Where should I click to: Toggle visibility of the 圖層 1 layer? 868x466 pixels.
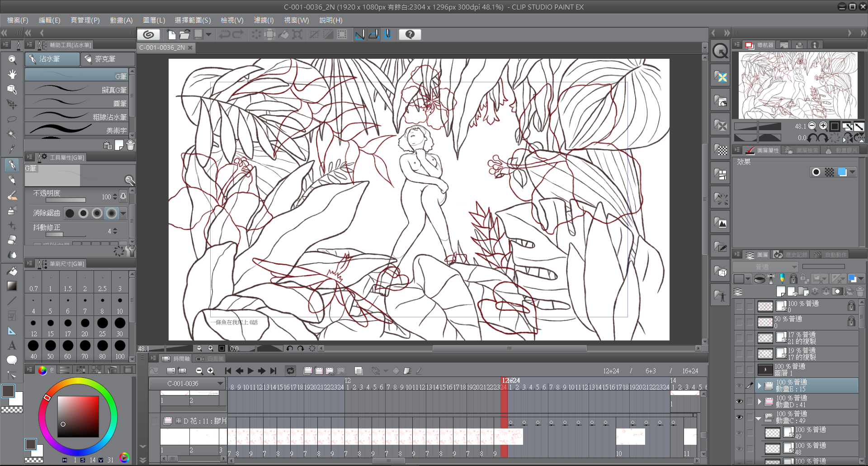coord(739,370)
